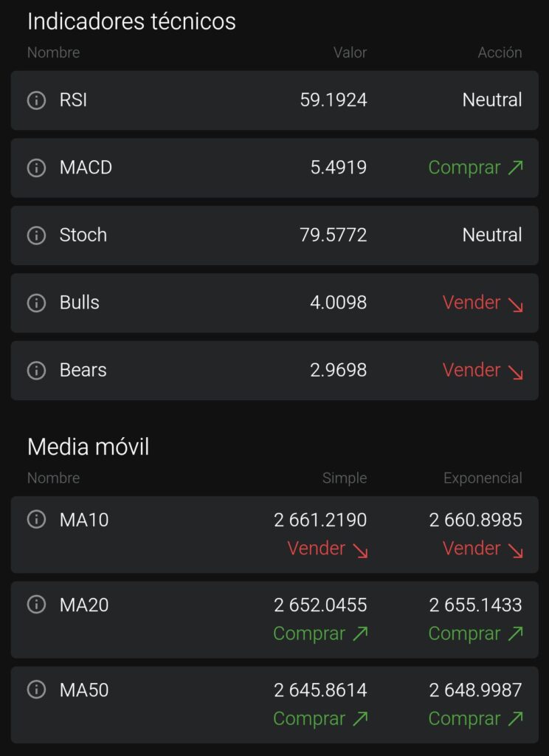Select the Stoch value 79.5772
Screen dimensions: 549x756
[x=333, y=236]
